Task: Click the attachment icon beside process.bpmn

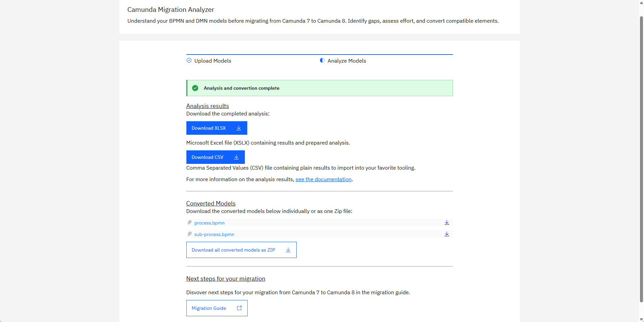Action: 190,222
